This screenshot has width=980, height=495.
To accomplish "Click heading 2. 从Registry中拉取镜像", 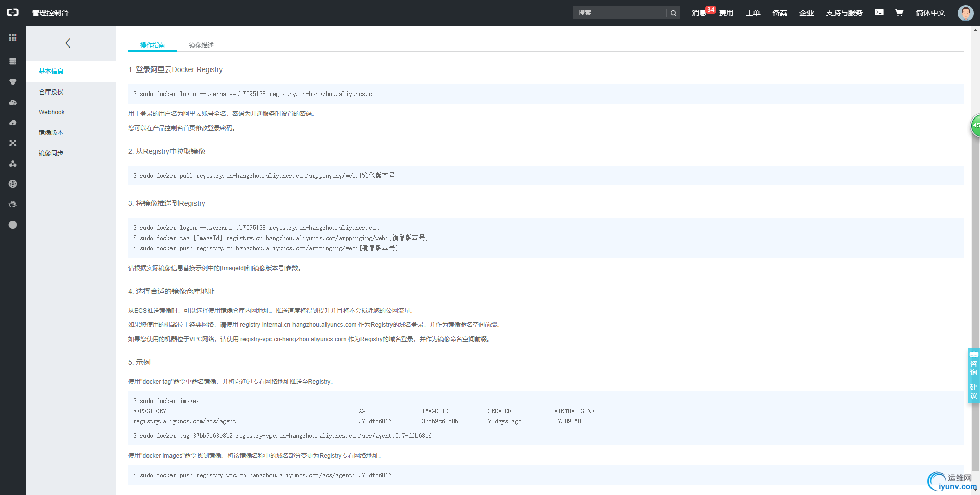I will click(166, 151).
